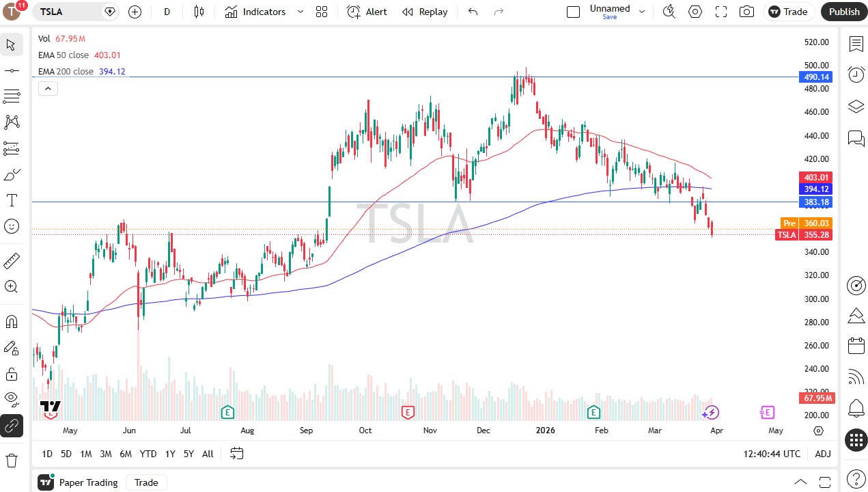Set range to YTD

tap(148, 454)
